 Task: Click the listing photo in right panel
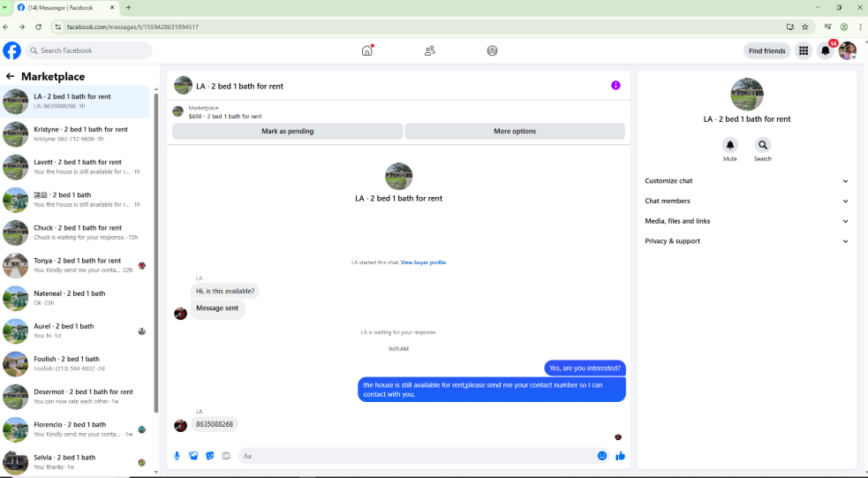tap(747, 95)
